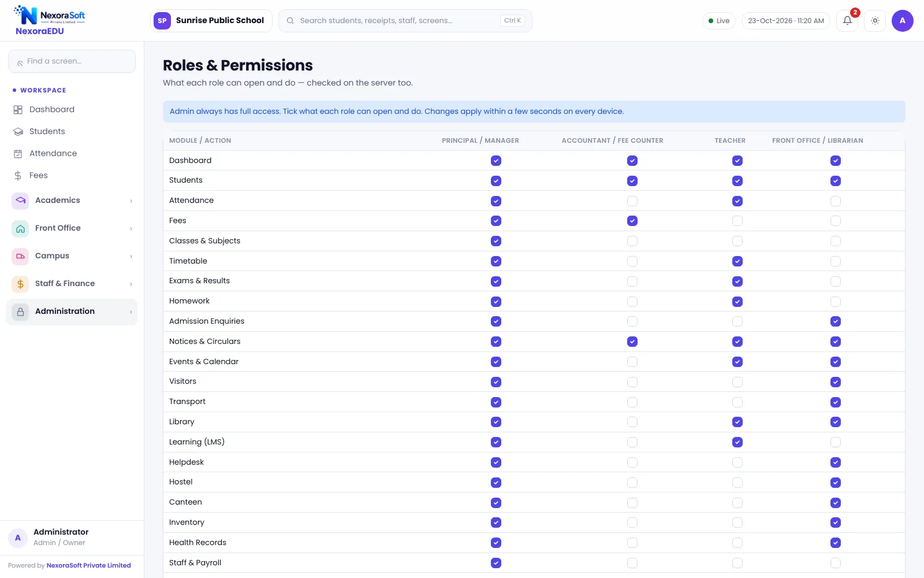Click the Students sidebar icon
Viewport: 924px width, 578px height.
click(18, 132)
